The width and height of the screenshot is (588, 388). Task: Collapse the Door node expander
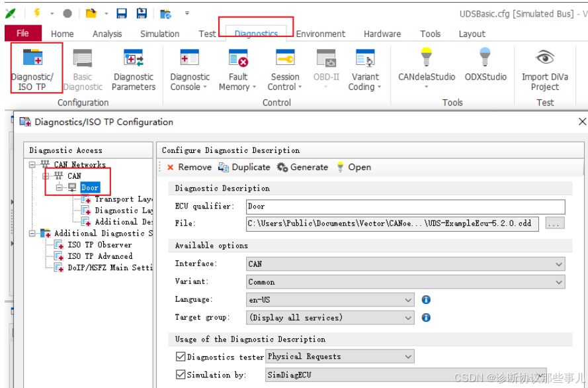point(60,187)
